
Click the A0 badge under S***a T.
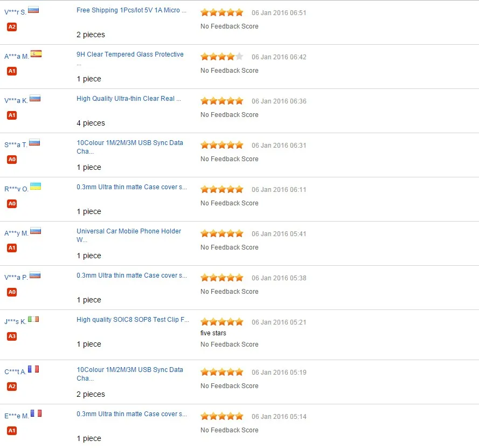pyautogui.click(x=12, y=160)
